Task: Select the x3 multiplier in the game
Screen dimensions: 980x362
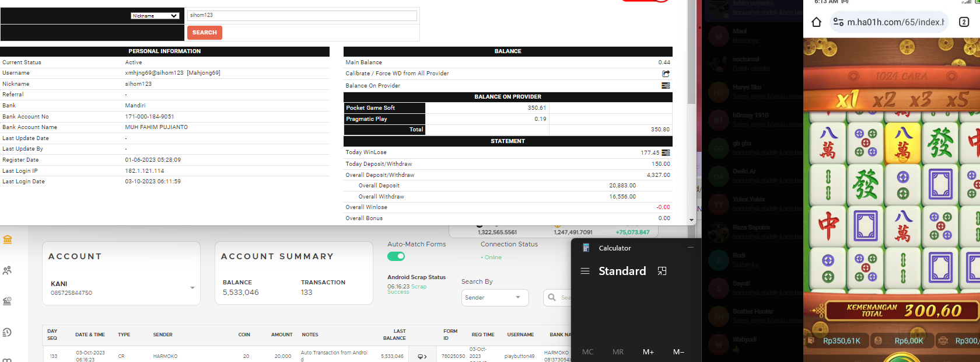Action: (x=921, y=100)
